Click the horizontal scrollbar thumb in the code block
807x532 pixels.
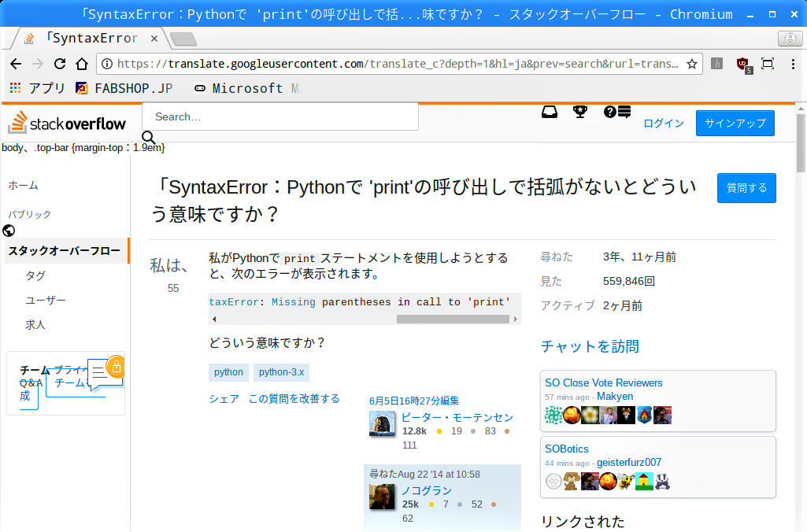pyautogui.click(x=453, y=319)
